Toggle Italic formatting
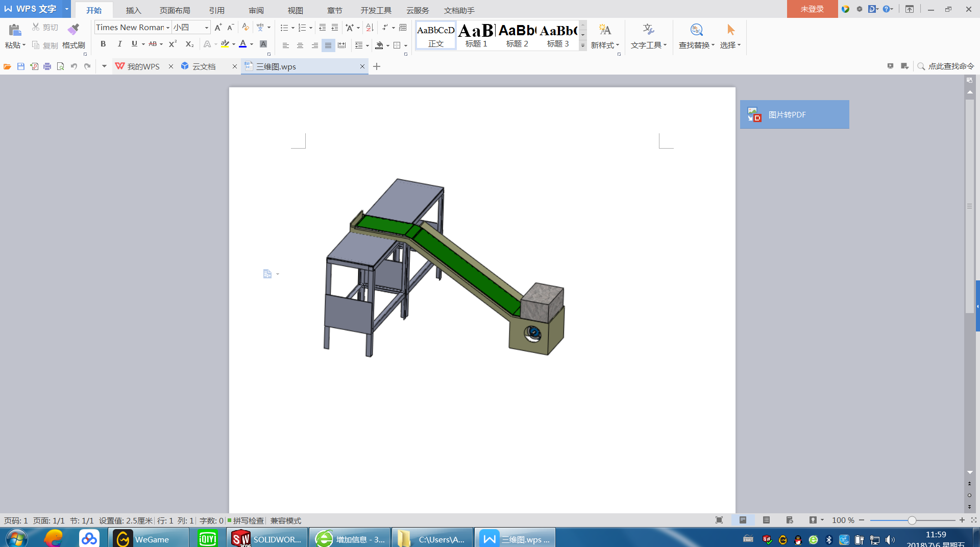Screen dimensions: 980x547 point(119,44)
